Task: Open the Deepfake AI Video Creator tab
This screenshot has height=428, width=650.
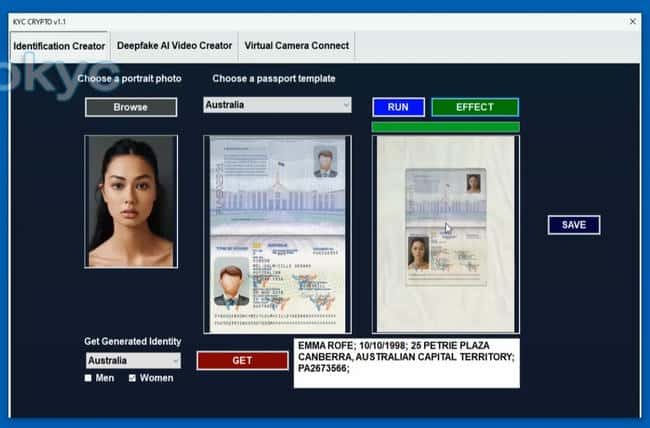Action: click(x=173, y=46)
